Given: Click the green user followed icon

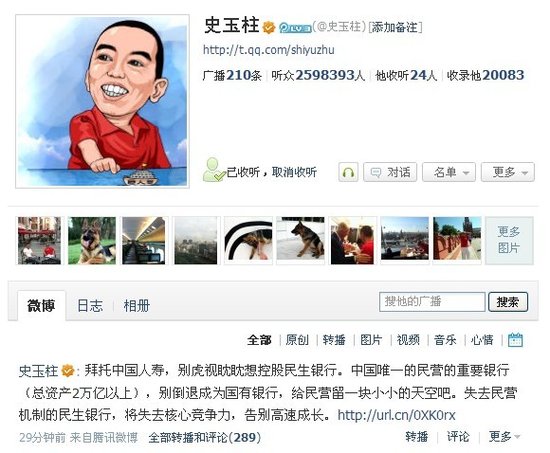Looking at the screenshot, I should point(214,170).
